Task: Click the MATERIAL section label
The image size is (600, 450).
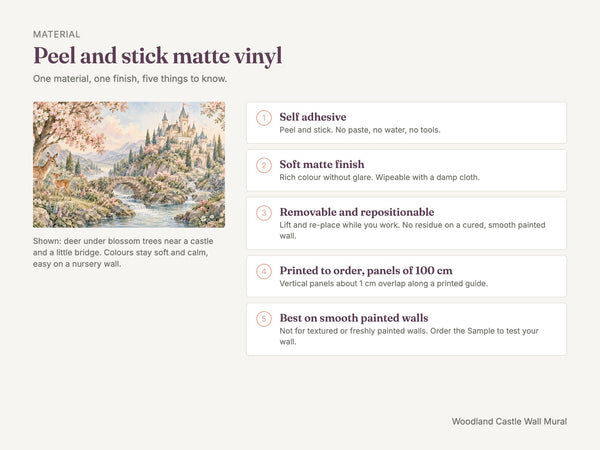Action: coord(57,34)
